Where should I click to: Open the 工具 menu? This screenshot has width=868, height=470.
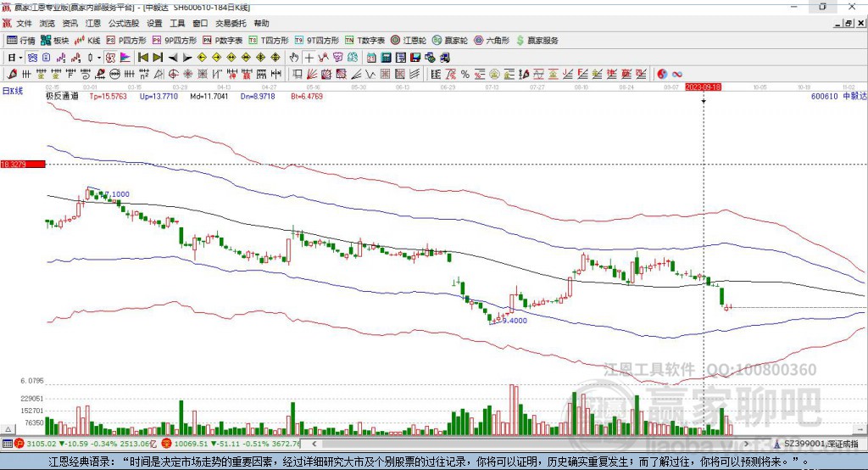[x=177, y=23]
